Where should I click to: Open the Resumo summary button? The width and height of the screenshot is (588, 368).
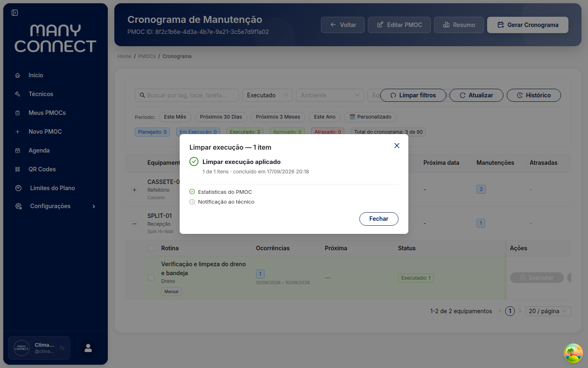coord(459,25)
